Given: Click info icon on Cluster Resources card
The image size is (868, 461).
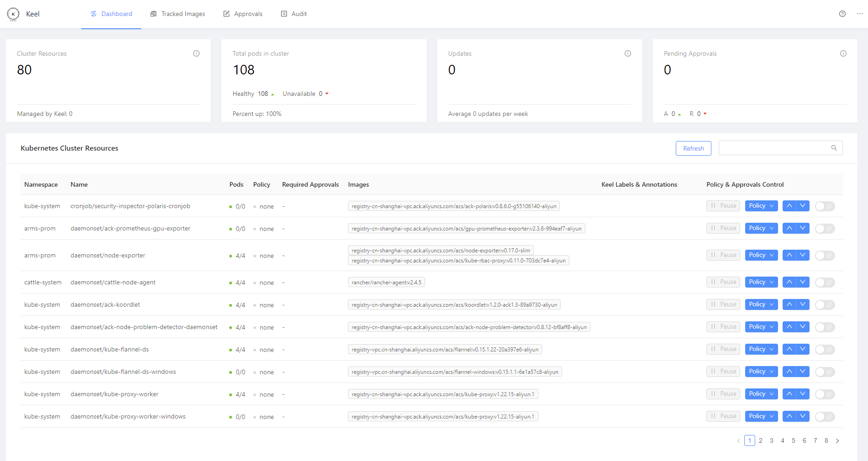Looking at the screenshot, I should pyautogui.click(x=196, y=53).
